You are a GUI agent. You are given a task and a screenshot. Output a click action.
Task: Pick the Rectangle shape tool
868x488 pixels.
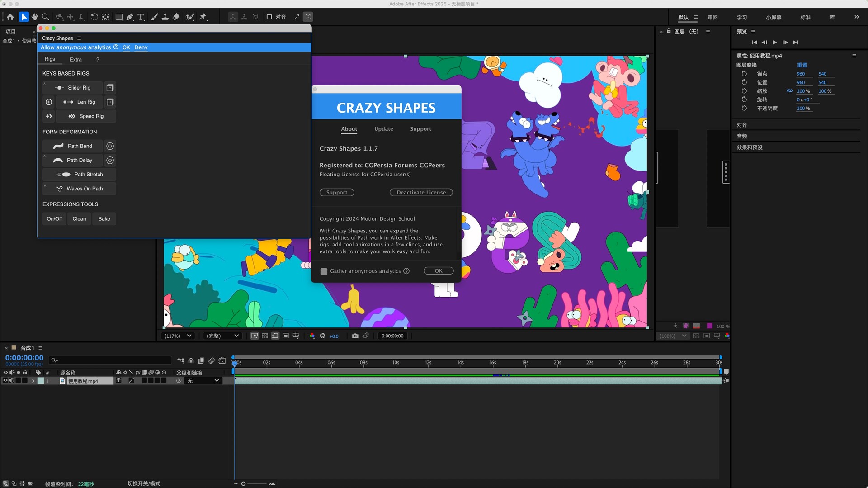(x=119, y=17)
